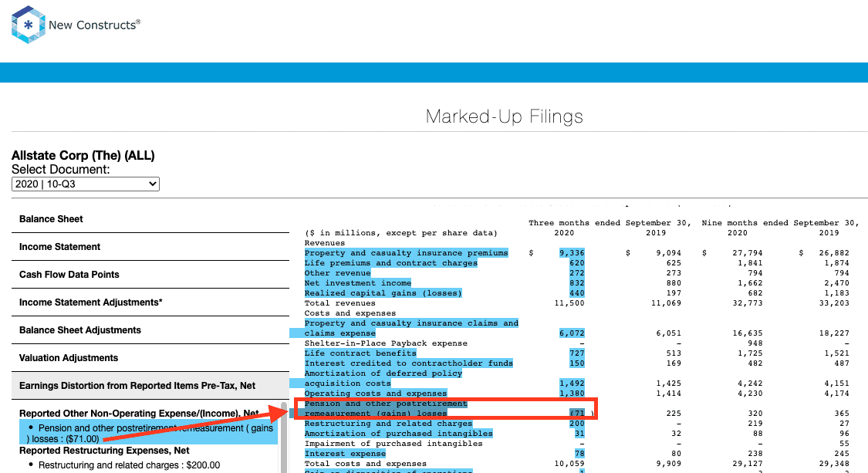This screenshot has width=868, height=473.
Task: Select the Net investment income label
Action: (357, 283)
